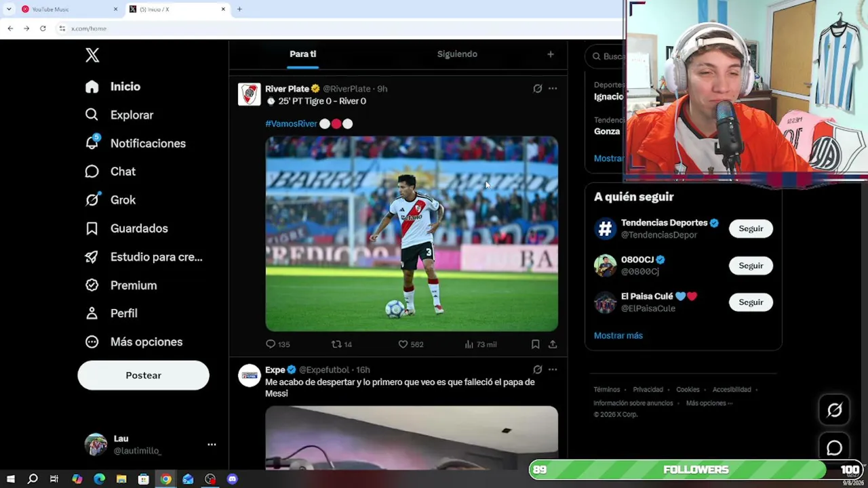Open more options on Expe post
The image size is (868, 488).
[553, 370]
